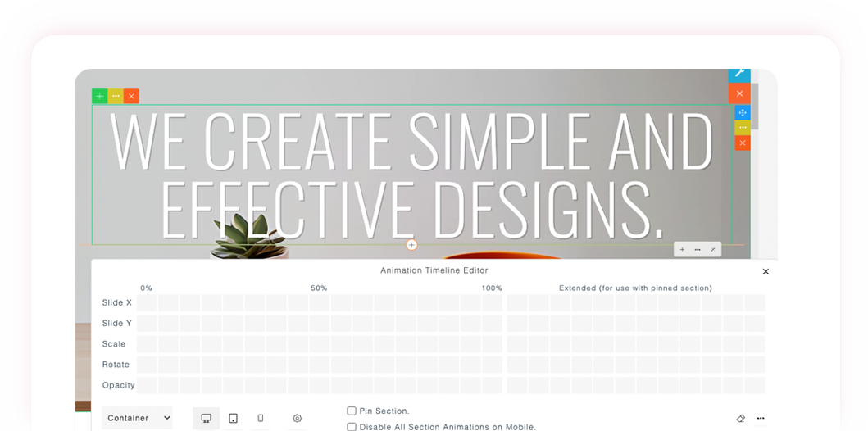Image resolution: width=868 pixels, height=431 pixels.
Task: Click the 50% timeline label
Action: click(319, 288)
